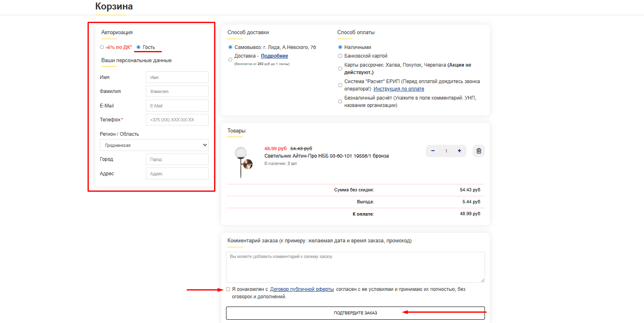Click the Телефон input field
The image size is (644, 323).
177,120
